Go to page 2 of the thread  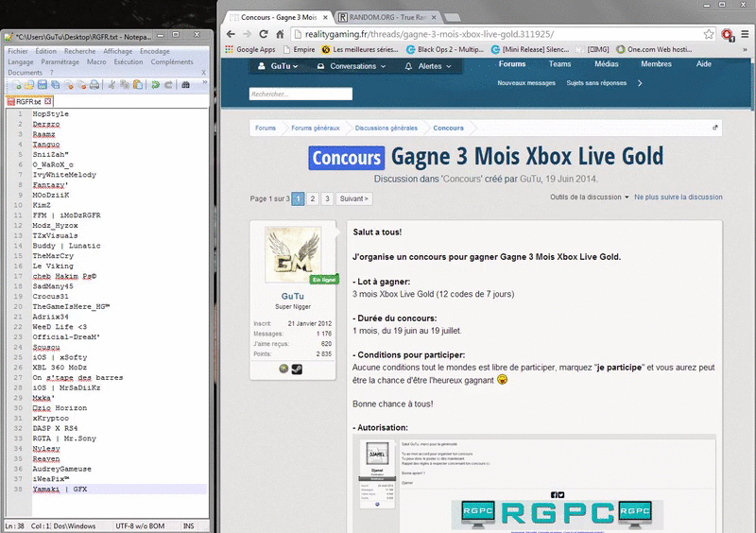coord(313,198)
